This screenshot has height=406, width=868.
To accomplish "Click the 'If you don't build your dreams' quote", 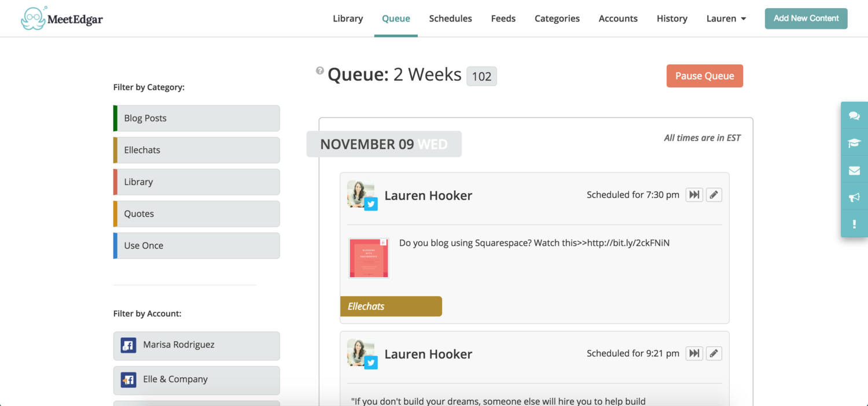I will pos(498,401).
